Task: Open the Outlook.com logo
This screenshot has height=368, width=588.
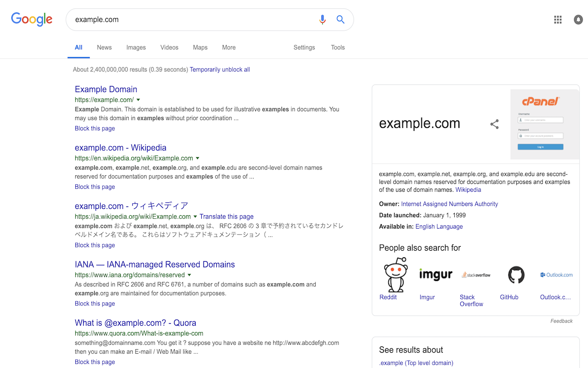Action: pos(556,275)
